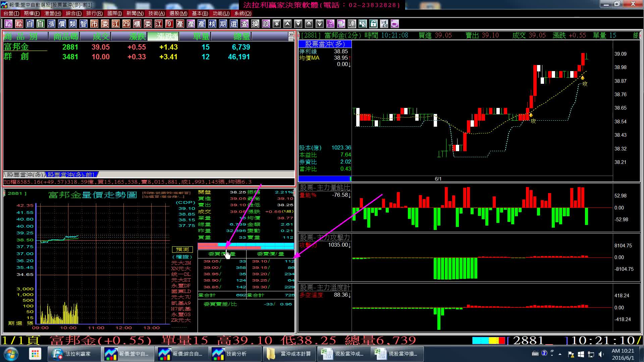Click the 商品碼 column header
Image resolution: width=644 pixels, height=362 pixels.
coord(64,37)
